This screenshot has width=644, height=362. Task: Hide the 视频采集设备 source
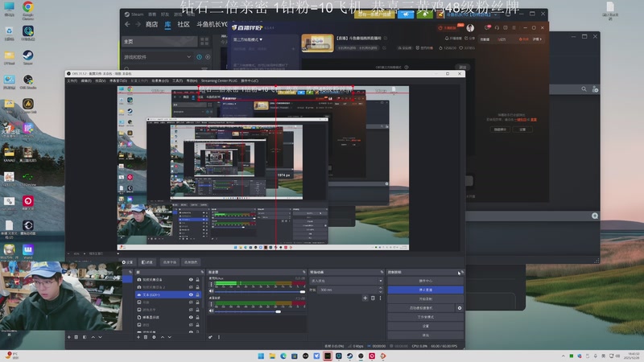(191, 279)
